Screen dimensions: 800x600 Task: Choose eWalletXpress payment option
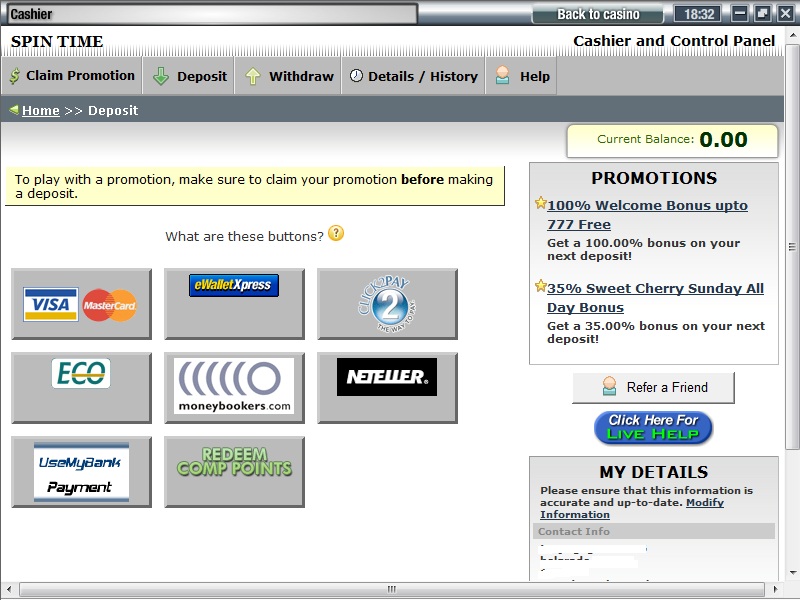(234, 304)
